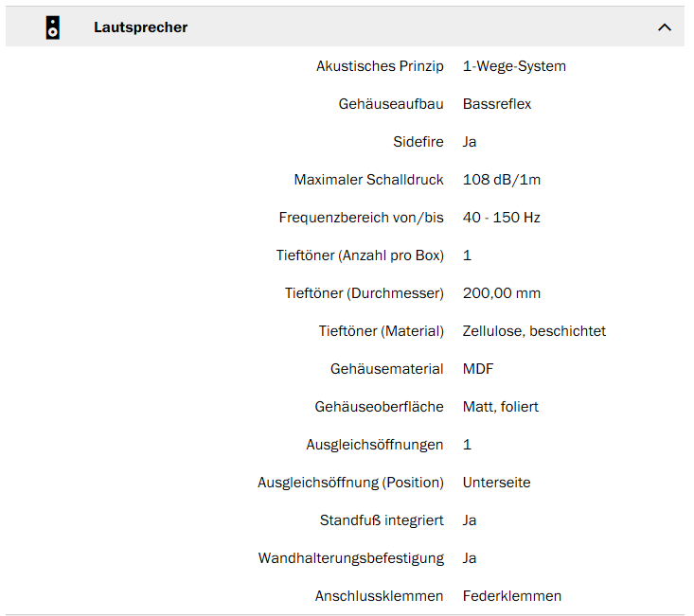
Task: Click the Federklemmen value
Action: pos(511,596)
